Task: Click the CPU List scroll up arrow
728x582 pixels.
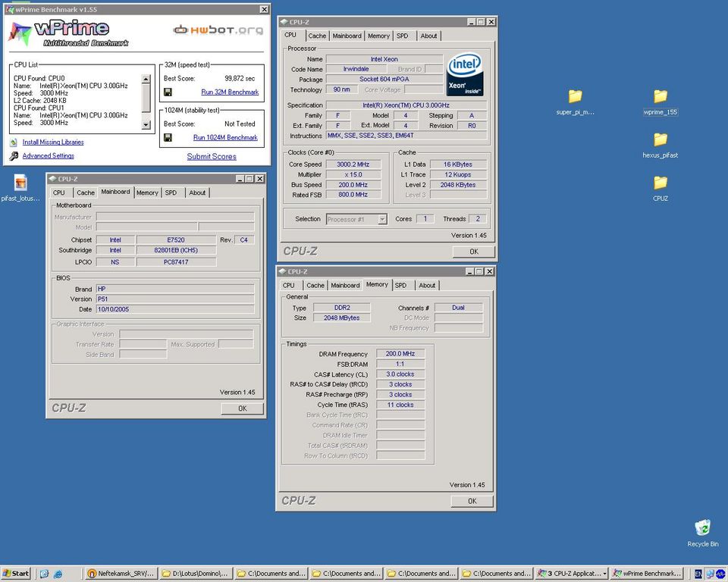Action: click(x=146, y=79)
